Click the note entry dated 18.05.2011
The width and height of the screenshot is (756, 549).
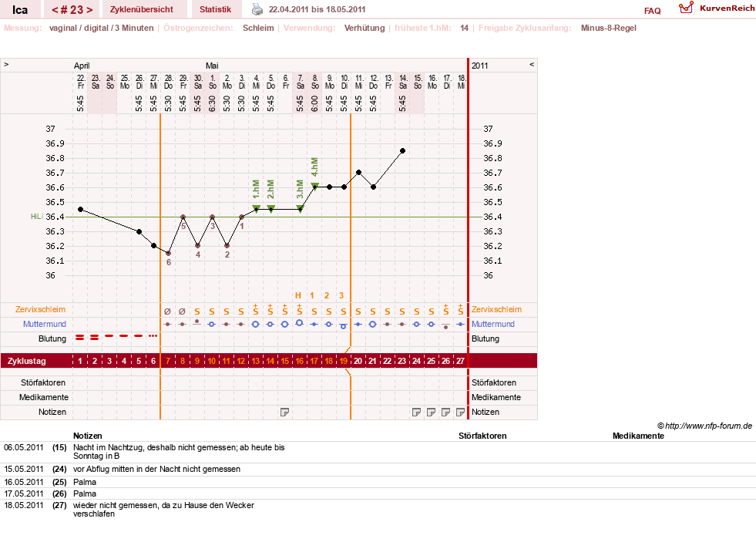tap(163, 510)
